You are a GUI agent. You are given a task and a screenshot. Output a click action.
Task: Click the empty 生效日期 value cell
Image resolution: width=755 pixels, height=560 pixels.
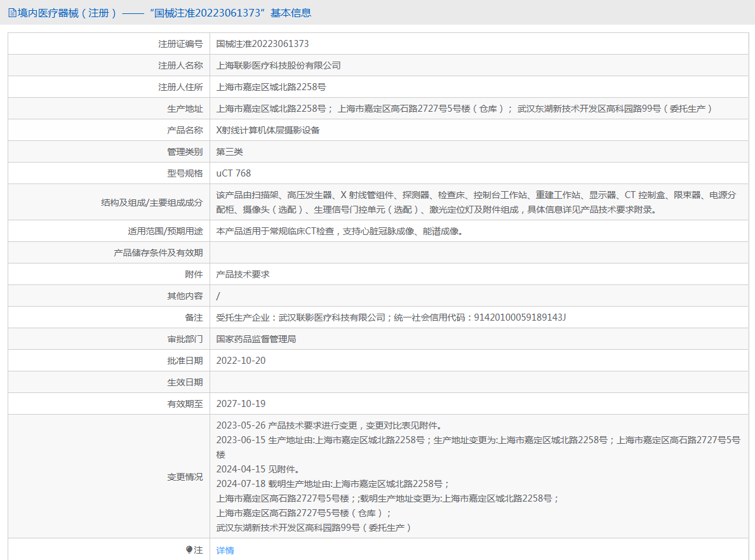pyautogui.click(x=479, y=382)
